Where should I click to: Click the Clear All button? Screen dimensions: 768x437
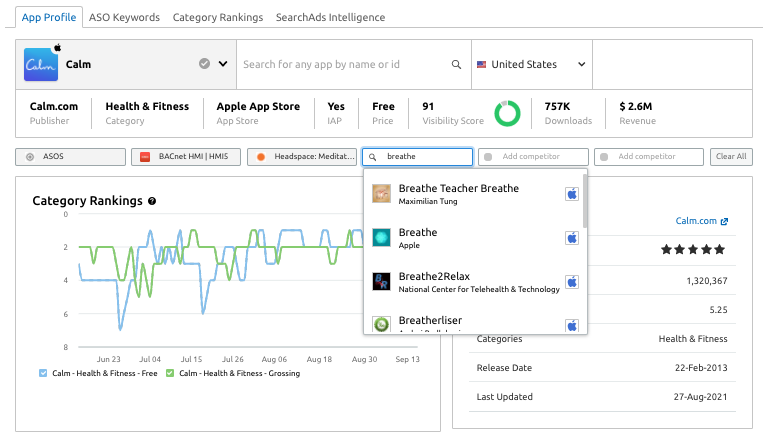tap(731, 157)
